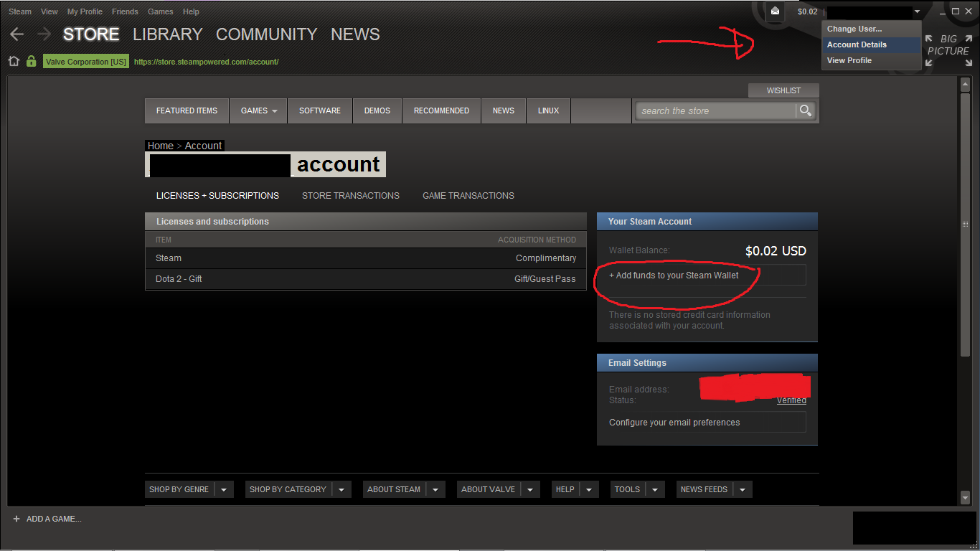Select Change User from the account menu
Screen dimensions: 980x551
[x=871, y=29]
